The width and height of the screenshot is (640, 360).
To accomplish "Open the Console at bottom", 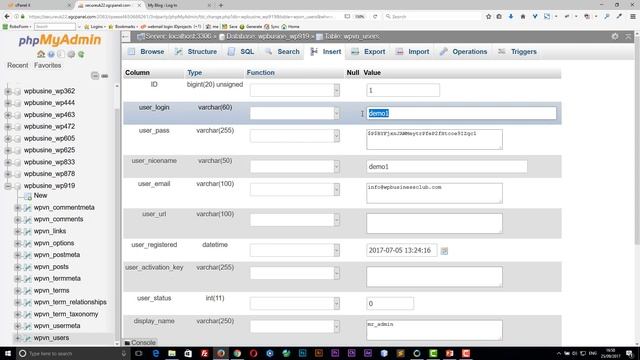I will [x=140, y=342].
